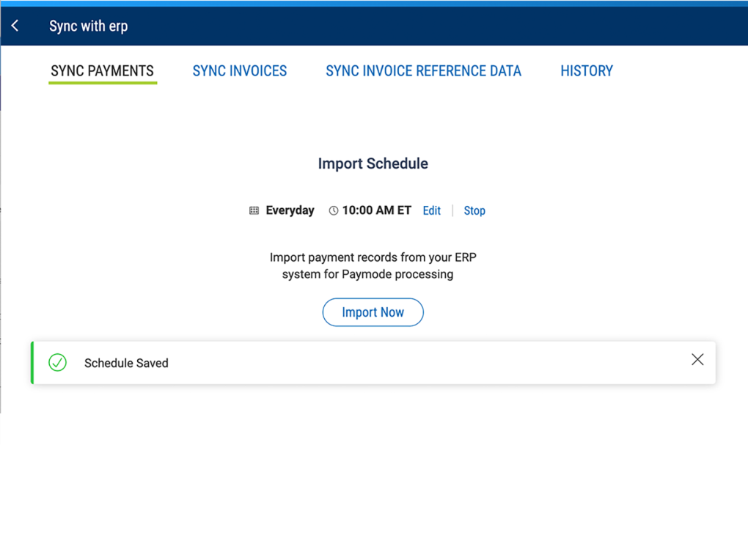
Task: Select the Sync Payments tab
Action: (x=102, y=71)
